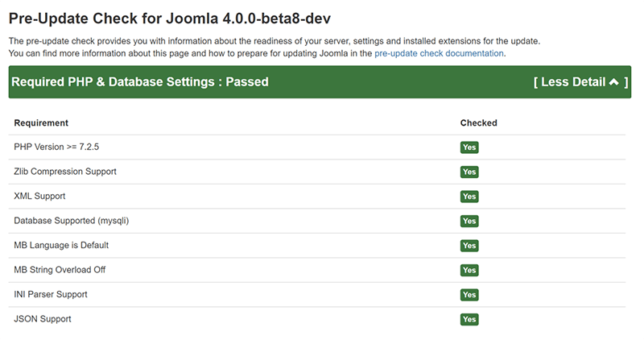644x340 pixels.
Task: Select the JSON Support requirement text
Action: click(43, 319)
